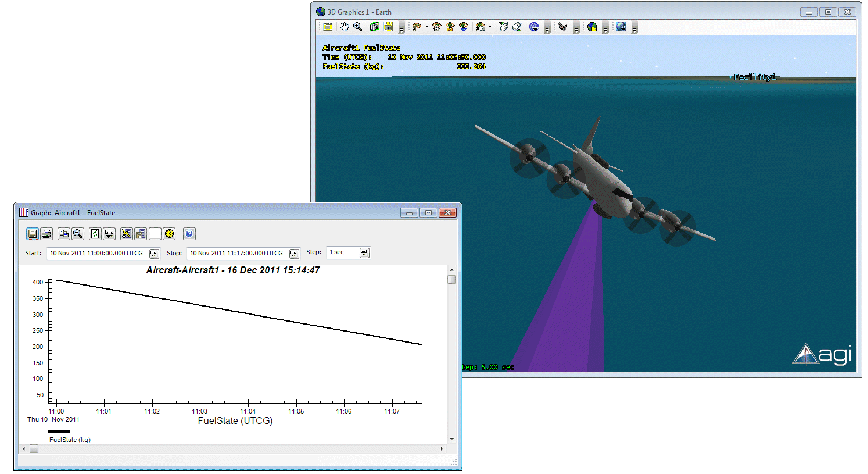The height and width of the screenshot is (474, 868).
Task: Toggle the crosshair cursor on the graph
Action: click(155, 234)
